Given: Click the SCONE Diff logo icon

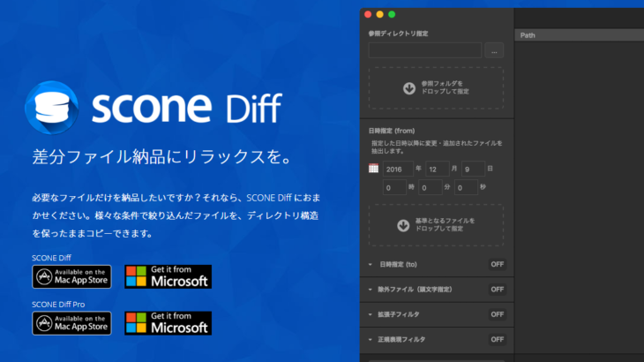Looking at the screenshot, I should 56,109.
